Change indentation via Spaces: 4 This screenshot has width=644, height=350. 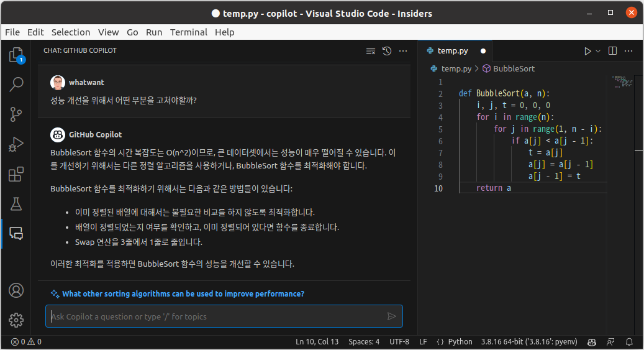click(364, 342)
